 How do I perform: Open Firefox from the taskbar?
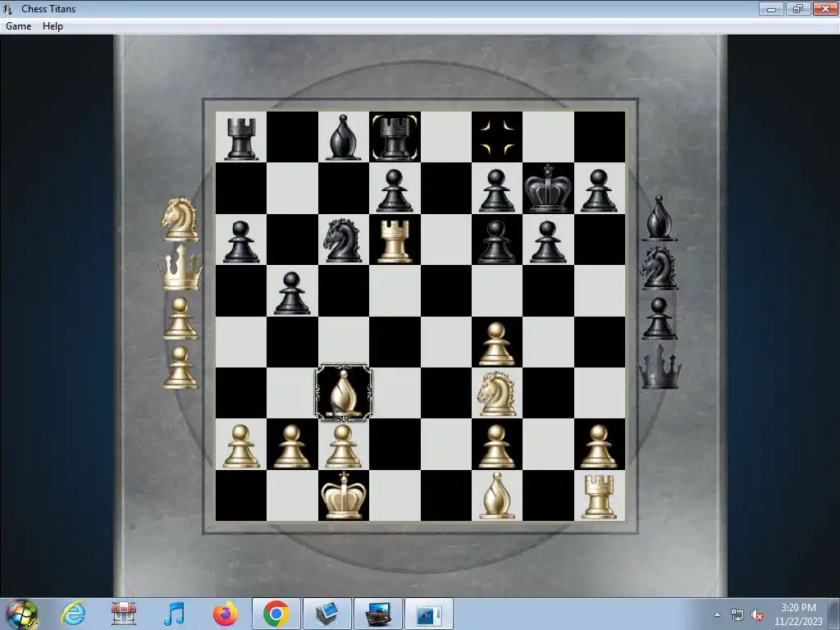pos(225,614)
